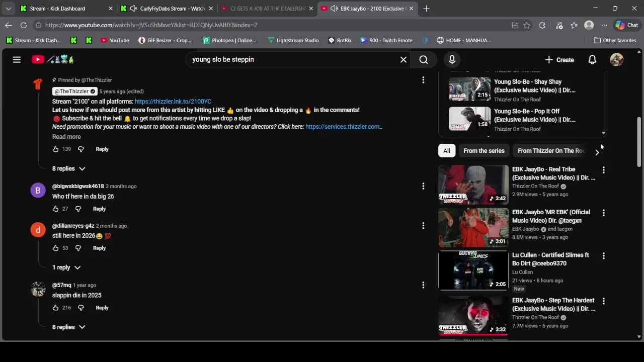This screenshot has width=644, height=362.
Task: Open more options for MR EBK video
Action: click(604, 213)
